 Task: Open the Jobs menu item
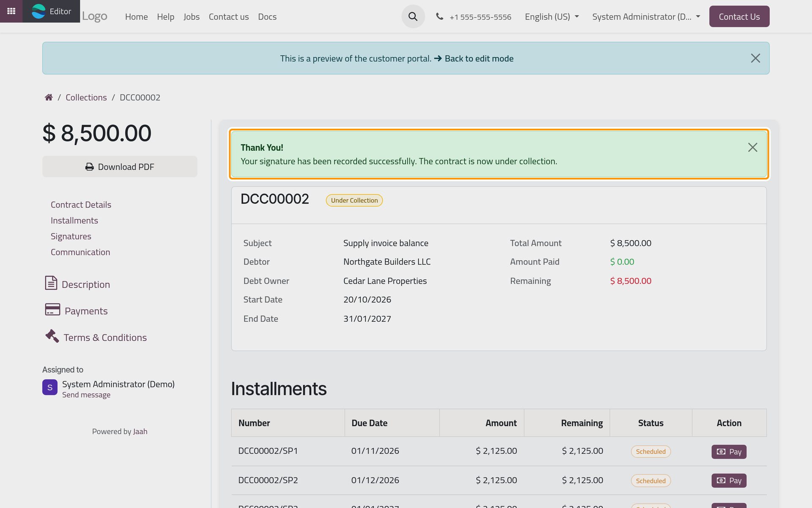click(x=191, y=17)
